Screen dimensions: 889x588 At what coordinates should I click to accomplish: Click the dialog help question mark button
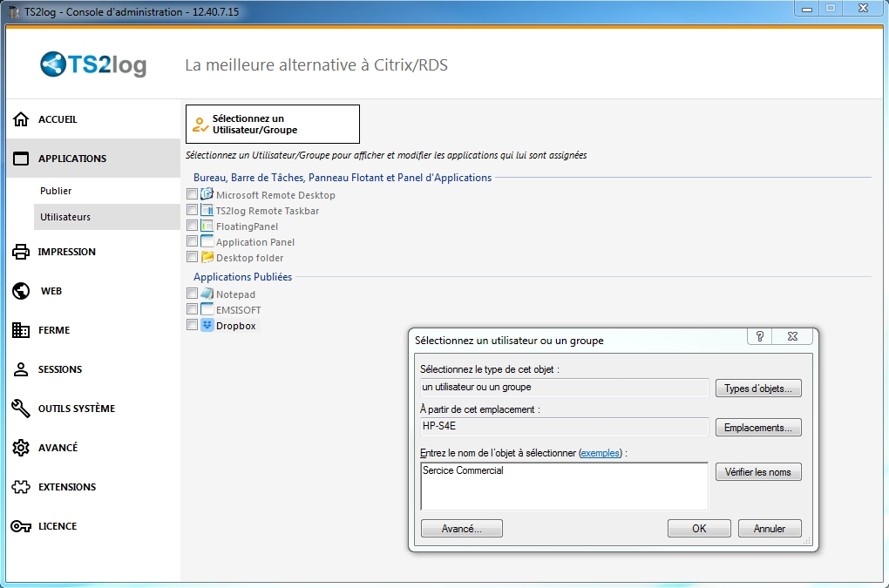tap(760, 336)
